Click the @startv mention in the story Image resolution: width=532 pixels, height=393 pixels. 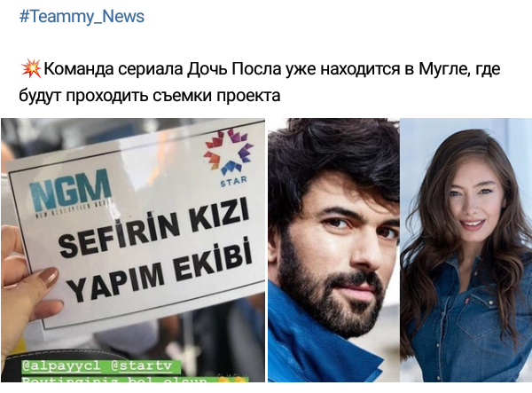tap(143, 366)
